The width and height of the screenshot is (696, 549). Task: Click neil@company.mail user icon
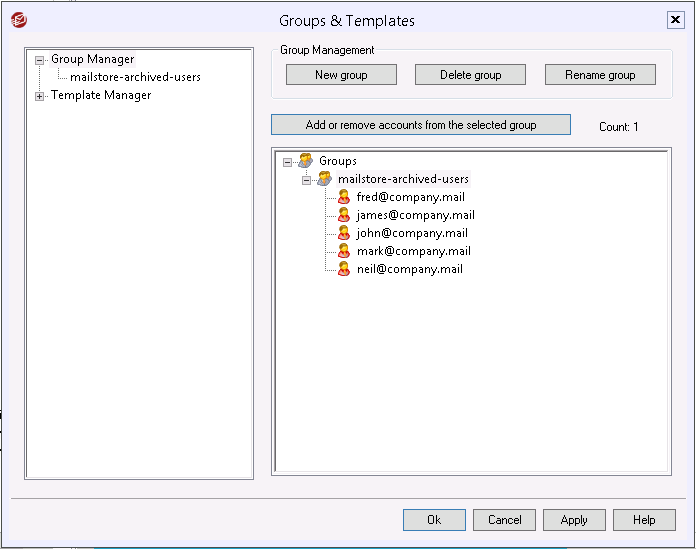pyautogui.click(x=344, y=269)
